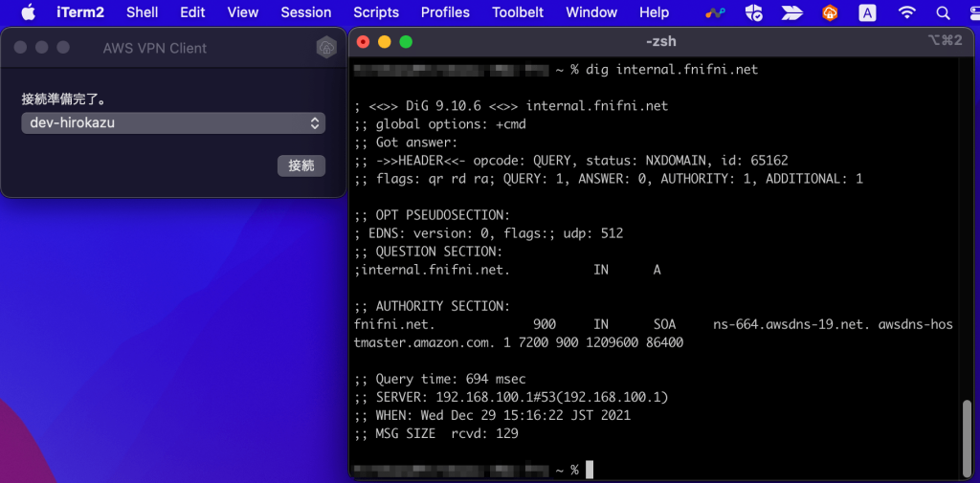Image resolution: width=980 pixels, height=483 pixels.
Task: Click 'global options: +cmd' line
Action: pyautogui.click(x=440, y=123)
